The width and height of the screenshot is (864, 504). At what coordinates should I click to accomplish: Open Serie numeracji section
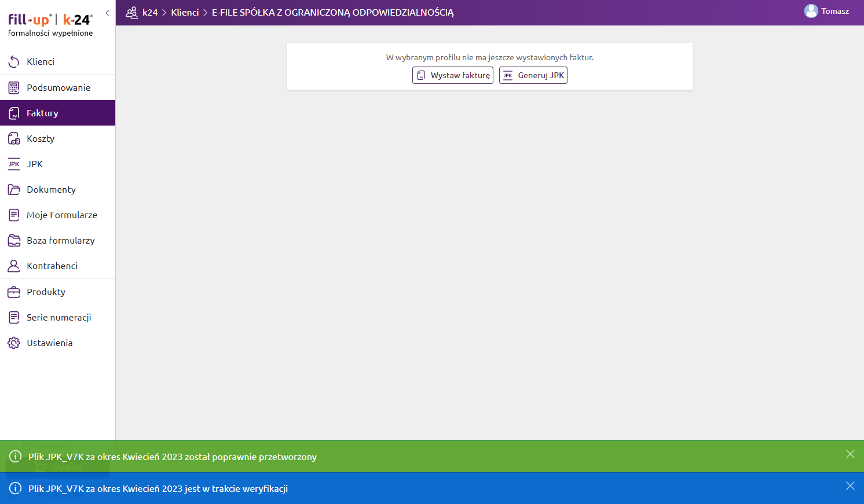pyautogui.click(x=58, y=318)
